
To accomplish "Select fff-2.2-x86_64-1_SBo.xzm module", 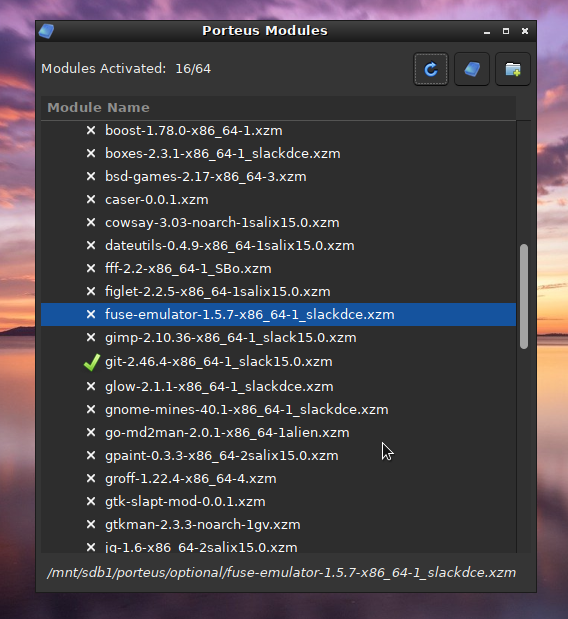I will pyautogui.click(x=188, y=269).
